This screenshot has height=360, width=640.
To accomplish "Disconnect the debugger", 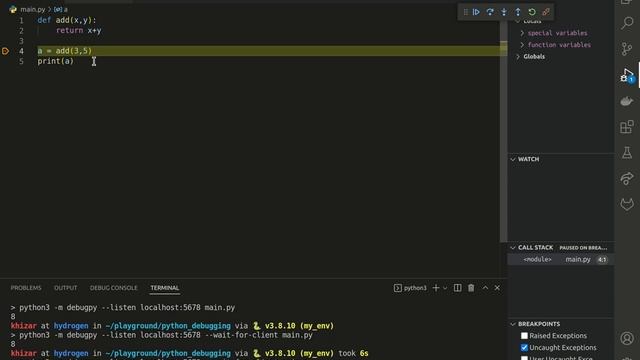I will coord(546,12).
